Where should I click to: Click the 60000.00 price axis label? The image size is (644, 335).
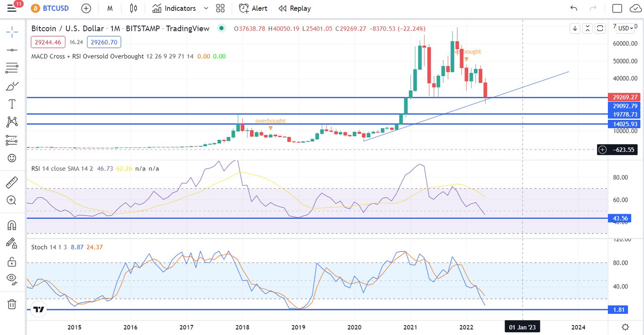pyautogui.click(x=625, y=44)
